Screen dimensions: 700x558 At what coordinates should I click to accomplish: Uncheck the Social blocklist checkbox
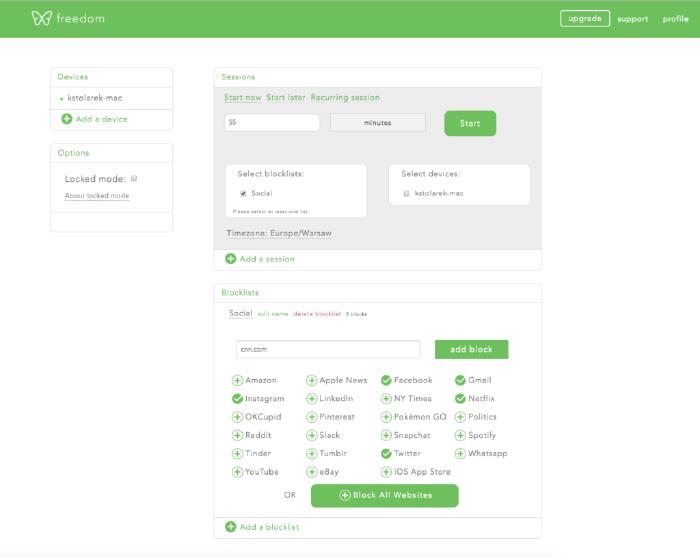click(243, 193)
